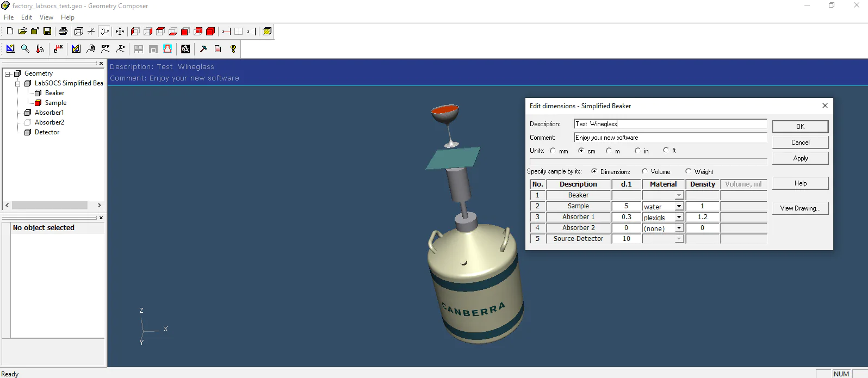This screenshot has width=868, height=378.
Task: Click the New file toolbar icon
Action: click(10, 32)
